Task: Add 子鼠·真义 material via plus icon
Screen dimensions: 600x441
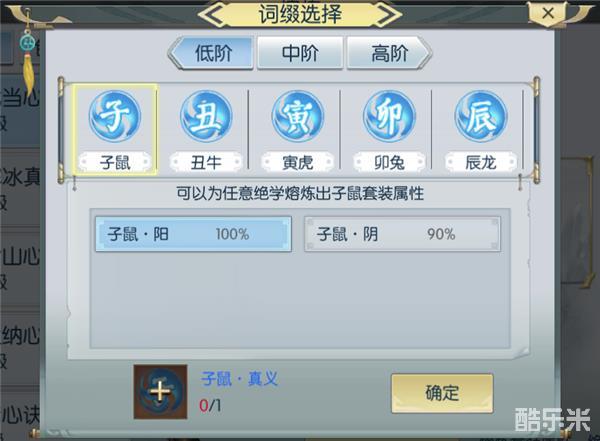Action: (160, 392)
